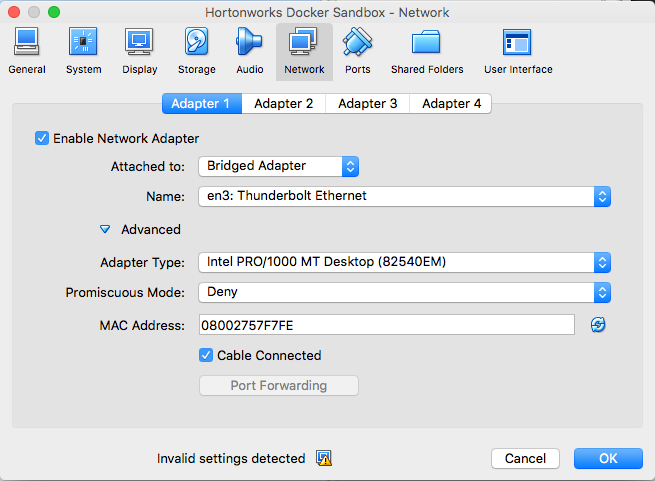Click the green zoom window button

(54, 12)
